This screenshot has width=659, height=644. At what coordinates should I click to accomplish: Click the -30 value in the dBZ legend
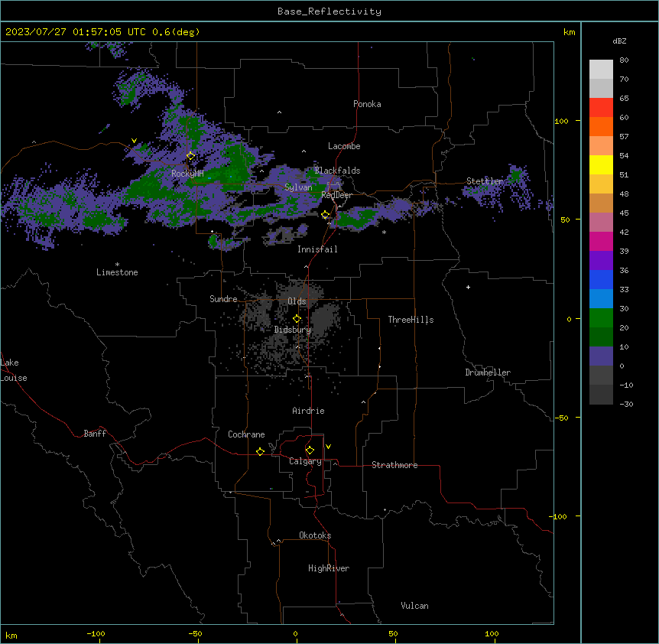[626, 405]
